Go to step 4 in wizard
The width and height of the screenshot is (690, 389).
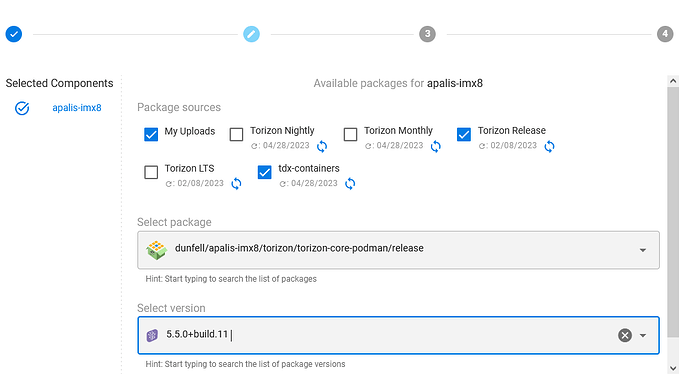[665, 34]
